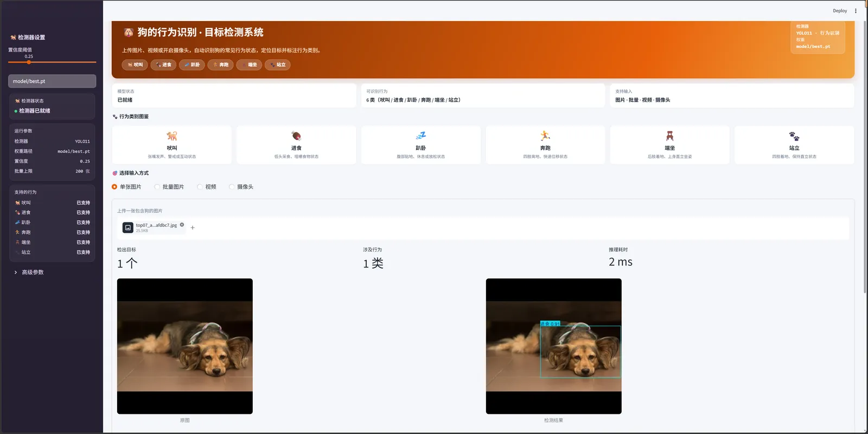Image resolution: width=868 pixels, height=434 pixels.
Task: Expand the 高级参数 section
Action: click(x=29, y=272)
